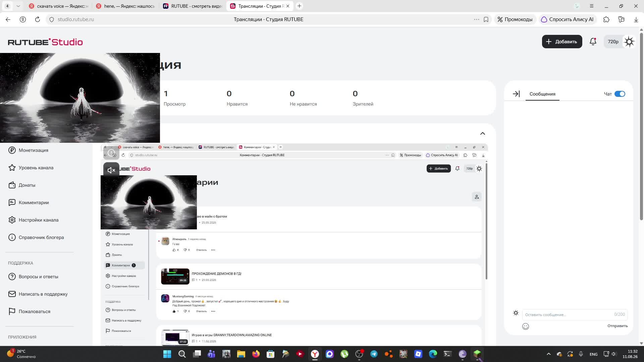
Task: Open the collections icon next to extensions
Action: (x=621, y=19)
